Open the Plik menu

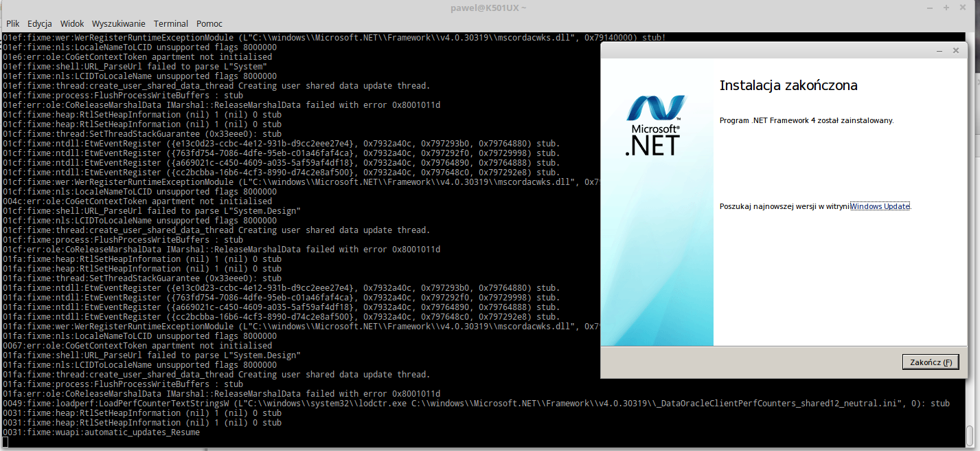[12, 23]
